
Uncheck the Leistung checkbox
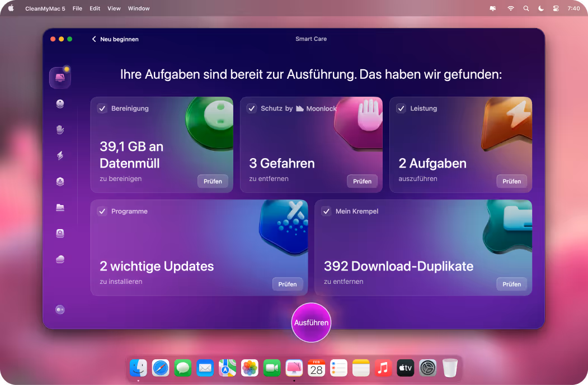click(x=401, y=108)
